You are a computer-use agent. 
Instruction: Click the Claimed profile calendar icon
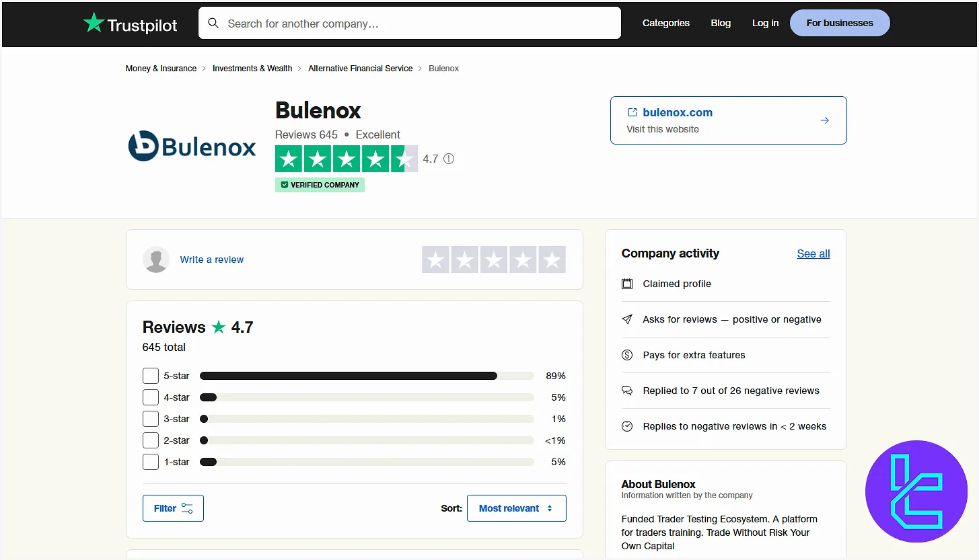point(627,284)
